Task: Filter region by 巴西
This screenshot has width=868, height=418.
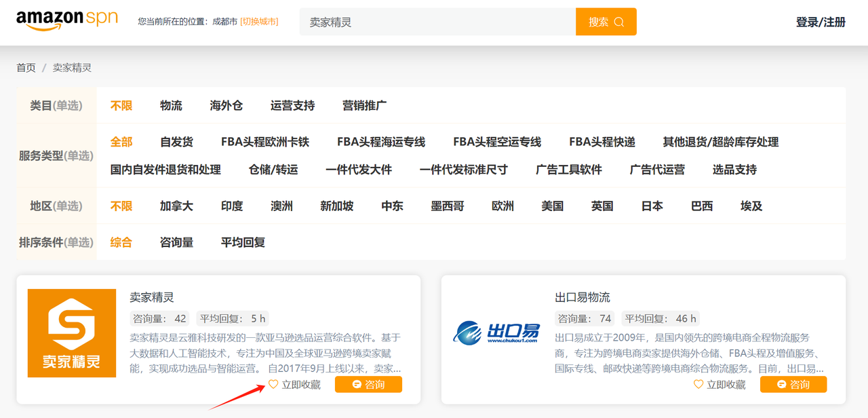Action: 702,206
